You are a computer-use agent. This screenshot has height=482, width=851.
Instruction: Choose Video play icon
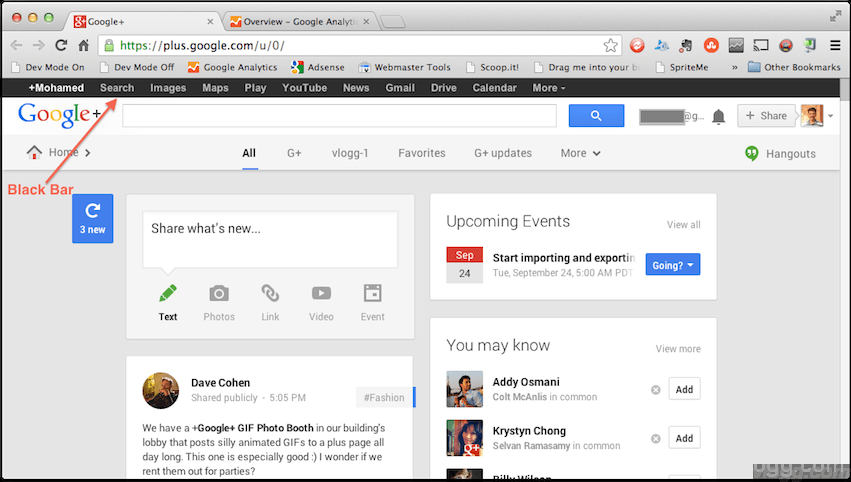[321, 294]
